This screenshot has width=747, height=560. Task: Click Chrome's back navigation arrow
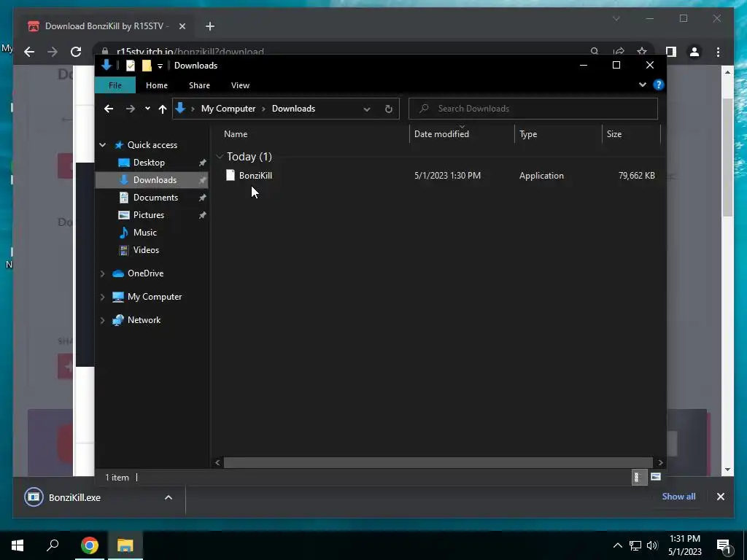(29, 52)
